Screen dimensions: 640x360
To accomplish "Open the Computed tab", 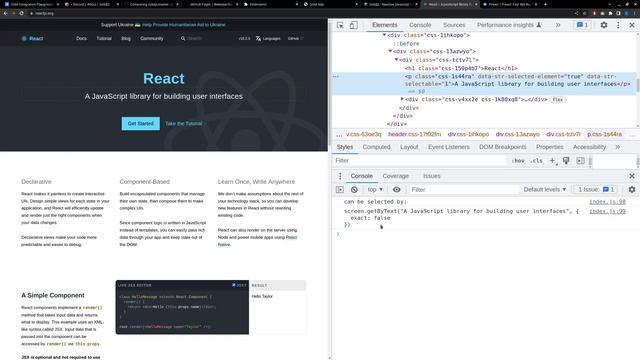I will [x=376, y=147].
